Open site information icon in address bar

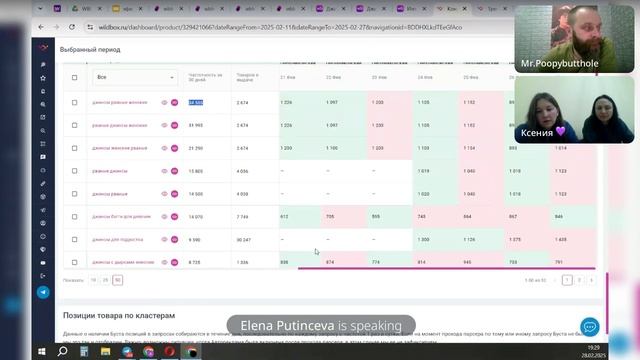[90, 27]
